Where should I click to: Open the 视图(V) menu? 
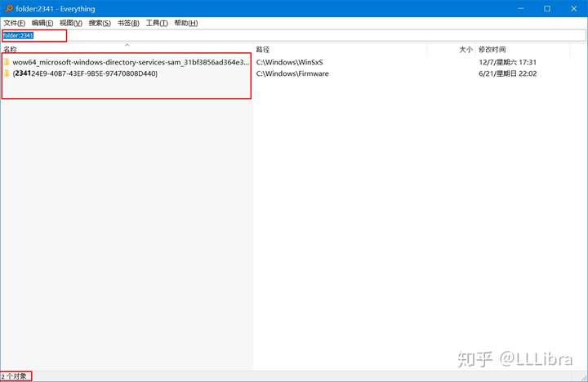click(x=71, y=23)
